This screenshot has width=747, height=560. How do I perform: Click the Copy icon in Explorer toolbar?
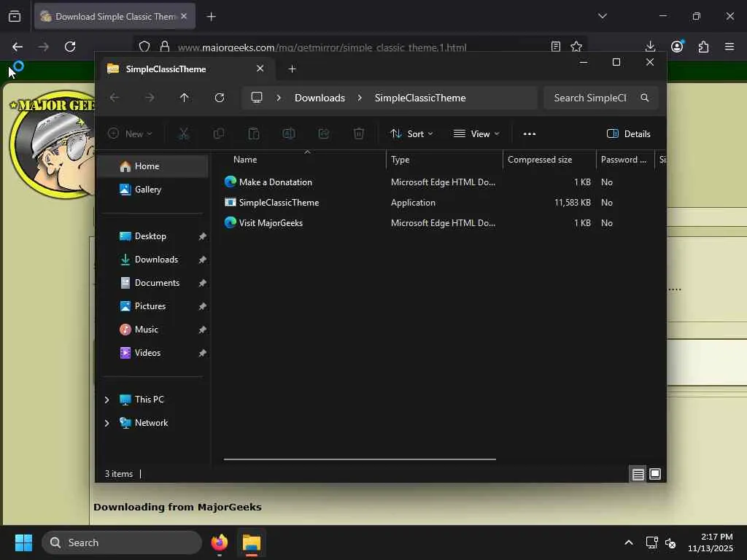[x=219, y=134]
